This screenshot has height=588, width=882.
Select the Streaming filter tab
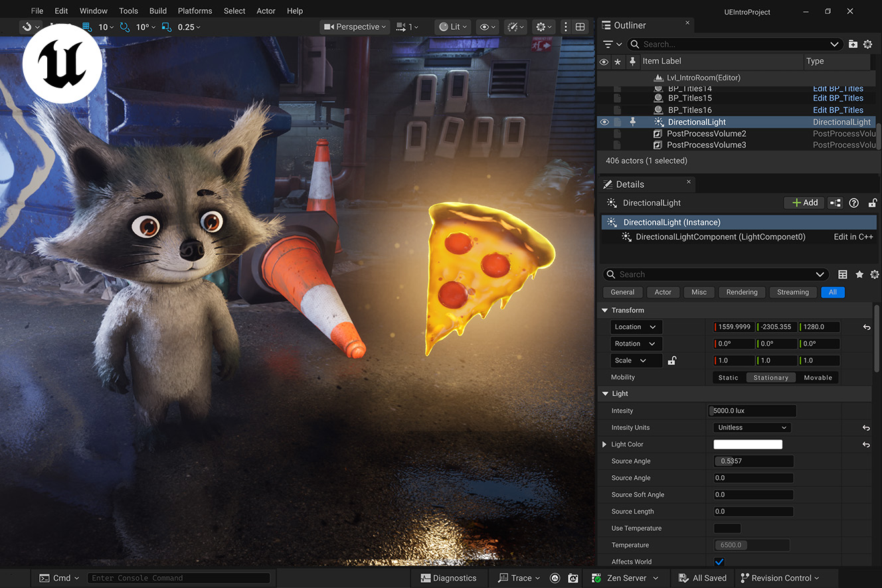pyautogui.click(x=793, y=292)
